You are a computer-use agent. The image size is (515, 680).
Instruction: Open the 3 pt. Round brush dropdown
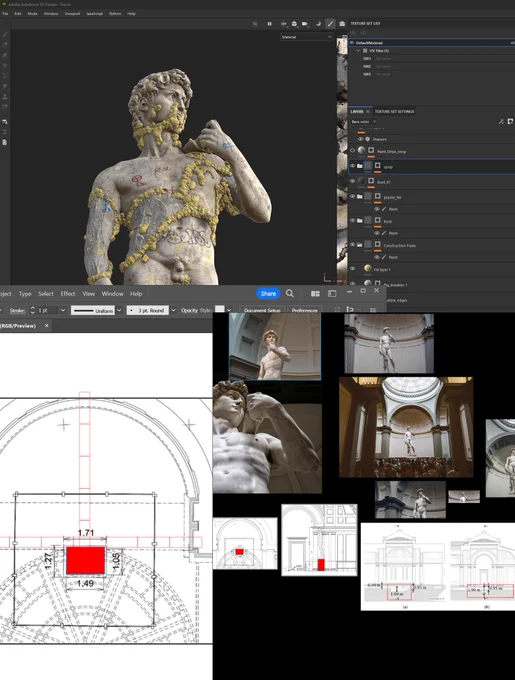[173, 310]
